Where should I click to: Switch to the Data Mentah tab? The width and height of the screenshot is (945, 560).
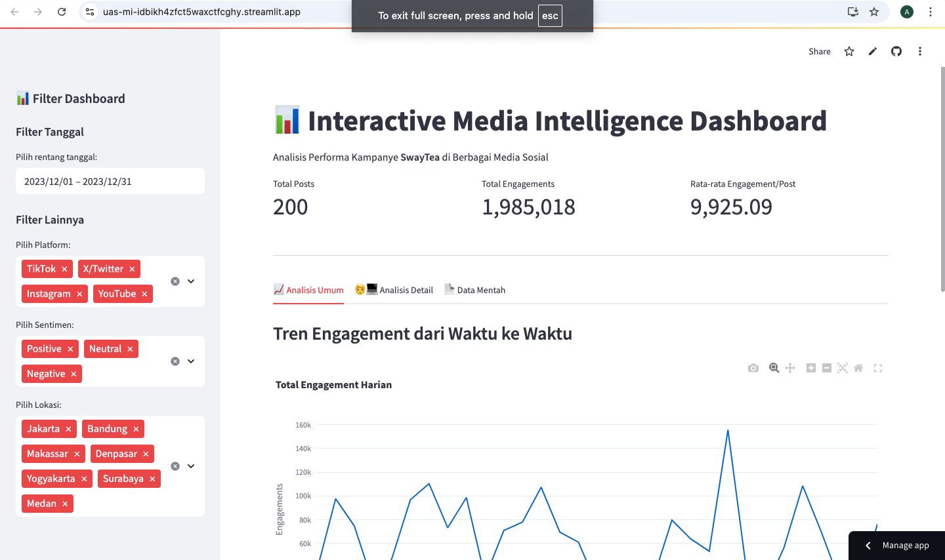(x=475, y=290)
